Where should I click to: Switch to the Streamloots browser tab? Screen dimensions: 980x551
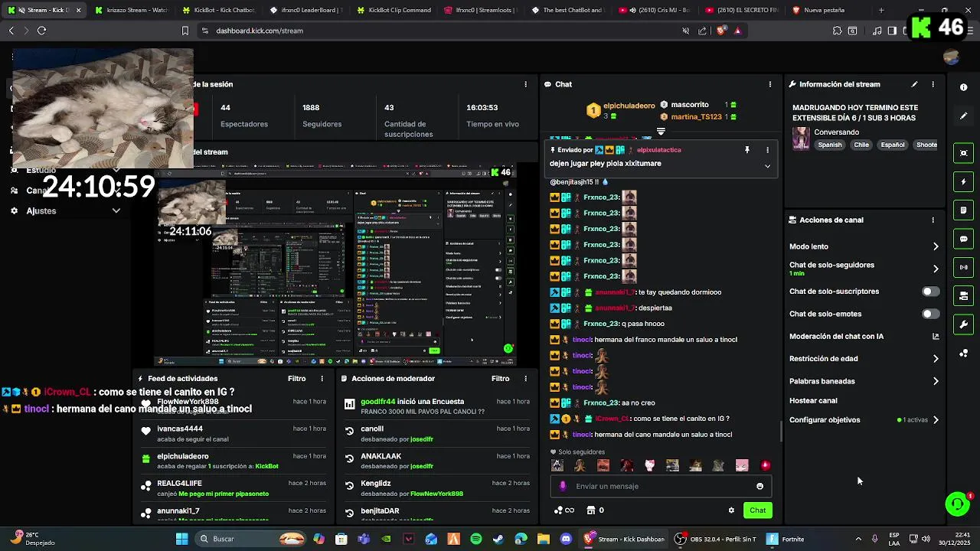[x=480, y=10]
